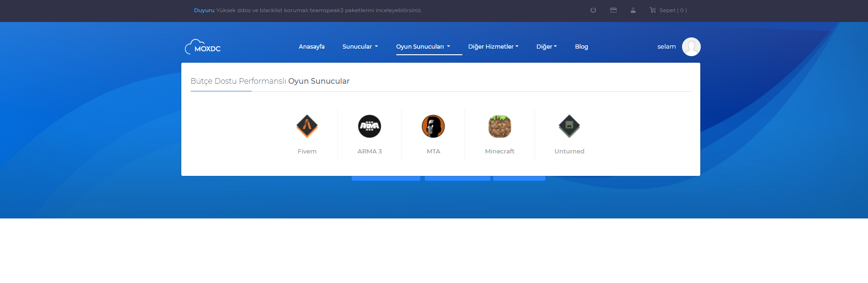This screenshot has width=868, height=283.
Task: Click the user account icon in top bar
Action: tap(633, 10)
